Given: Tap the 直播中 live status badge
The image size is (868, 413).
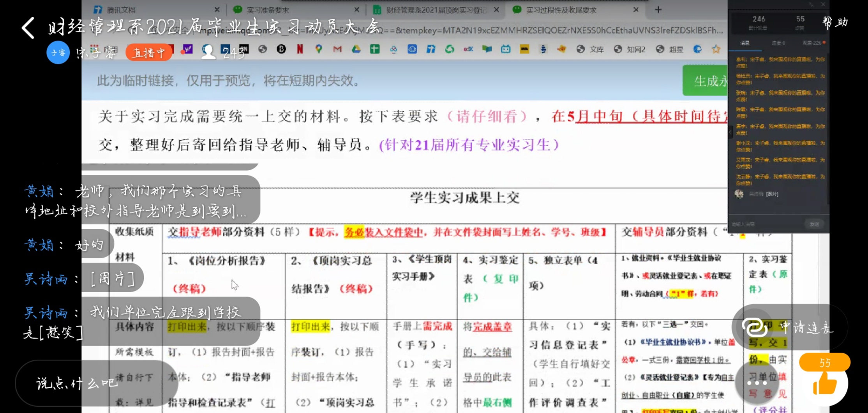Looking at the screenshot, I should click(x=148, y=53).
